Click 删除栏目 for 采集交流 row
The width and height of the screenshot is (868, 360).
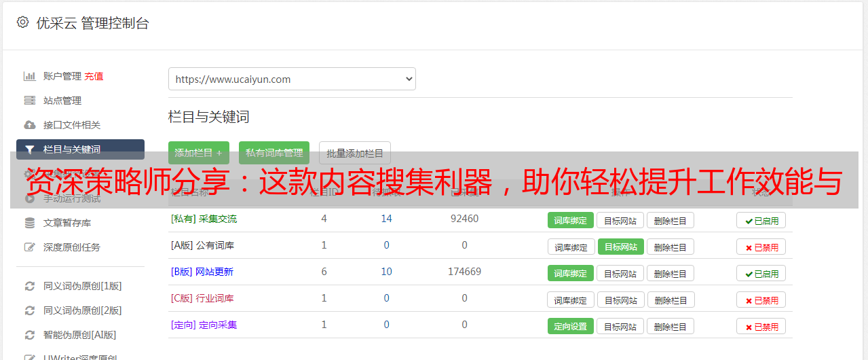(x=671, y=220)
